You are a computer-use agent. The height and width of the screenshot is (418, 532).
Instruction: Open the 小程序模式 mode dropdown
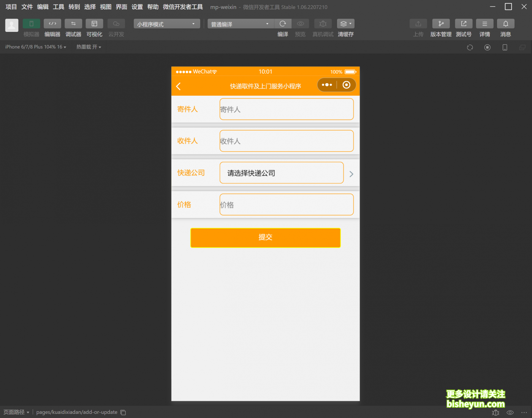point(167,24)
